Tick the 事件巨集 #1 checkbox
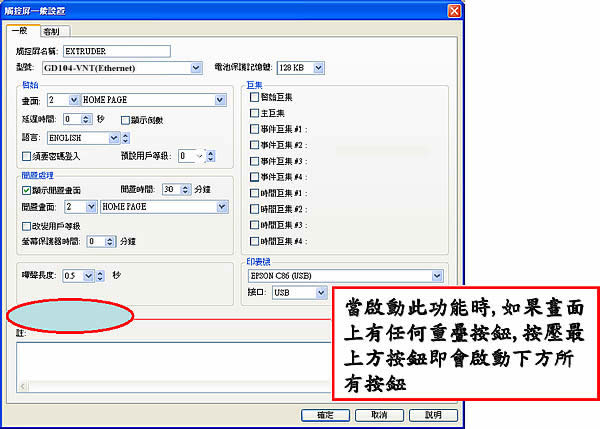The width and height of the screenshot is (600, 429). click(254, 129)
